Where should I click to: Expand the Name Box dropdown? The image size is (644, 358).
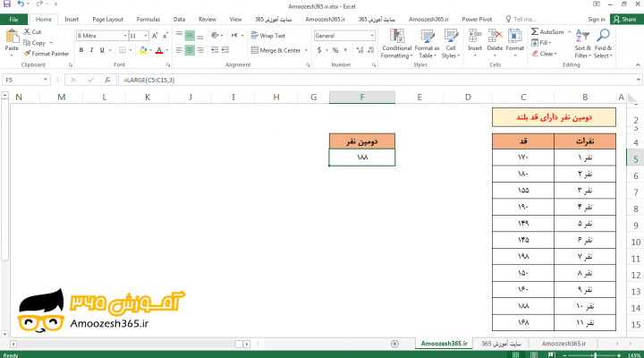[46, 80]
